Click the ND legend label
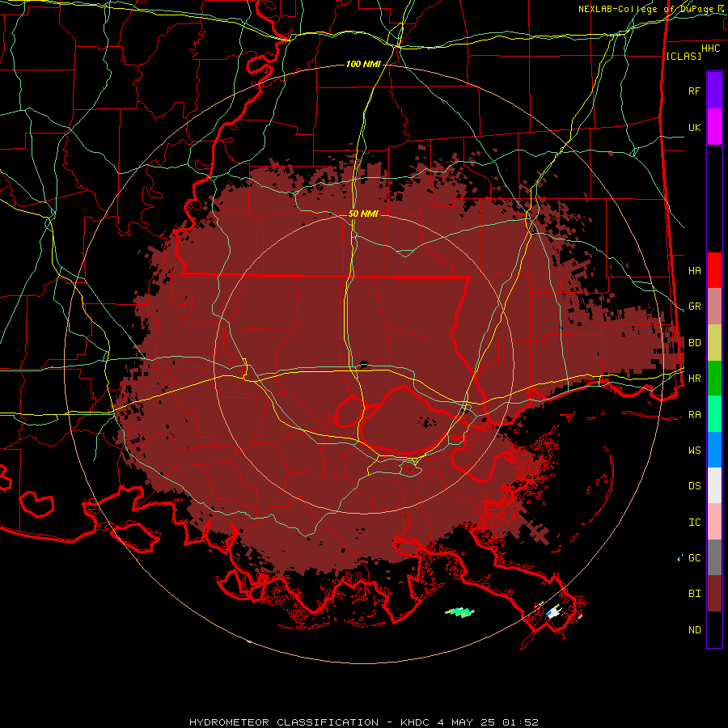The image size is (728, 728). tap(694, 630)
